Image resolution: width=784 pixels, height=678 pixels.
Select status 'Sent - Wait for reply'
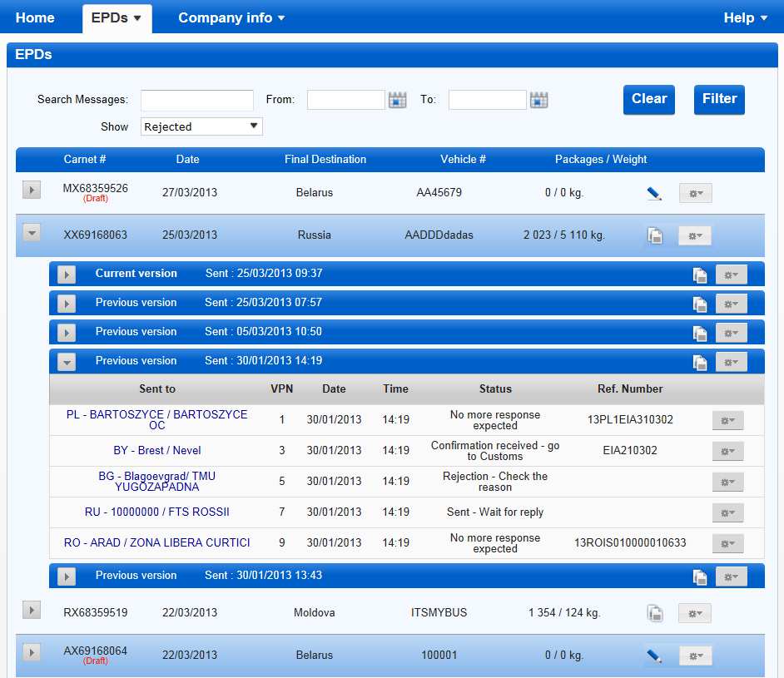click(495, 512)
